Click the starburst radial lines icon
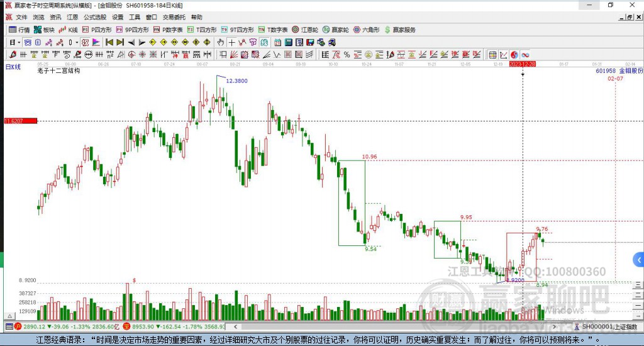 point(142,54)
